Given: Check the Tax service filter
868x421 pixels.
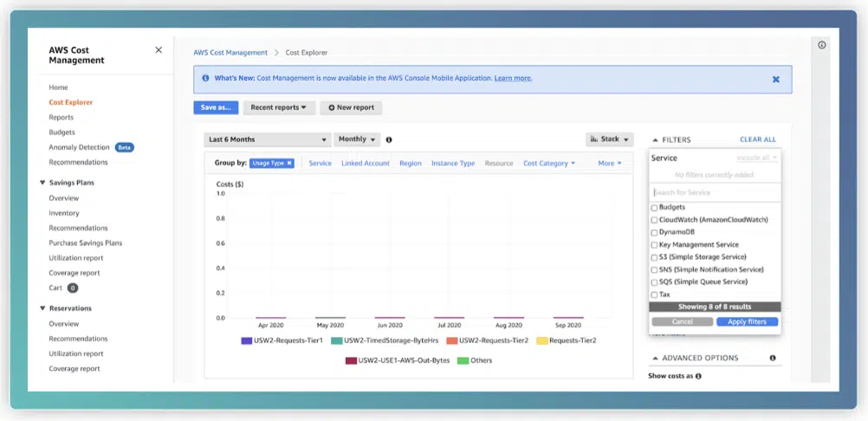Looking at the screenshot, I should coord(654,295).
